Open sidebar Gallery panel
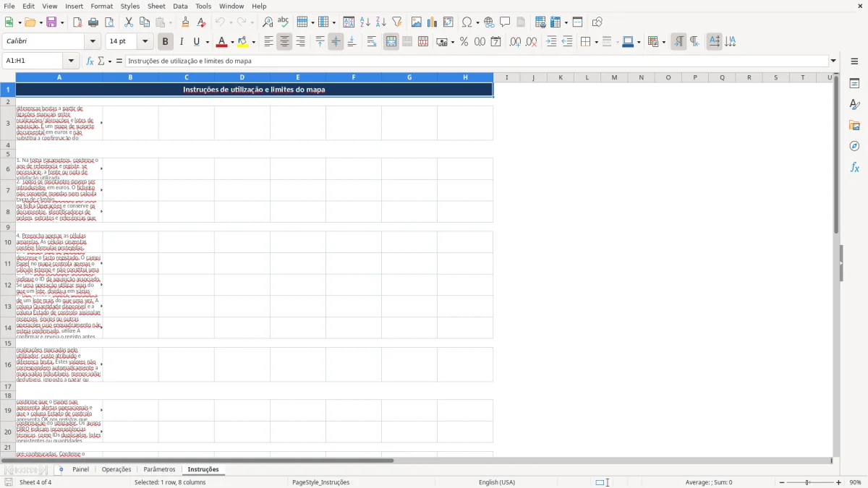The image size is (868, 488). pos(854,125)
